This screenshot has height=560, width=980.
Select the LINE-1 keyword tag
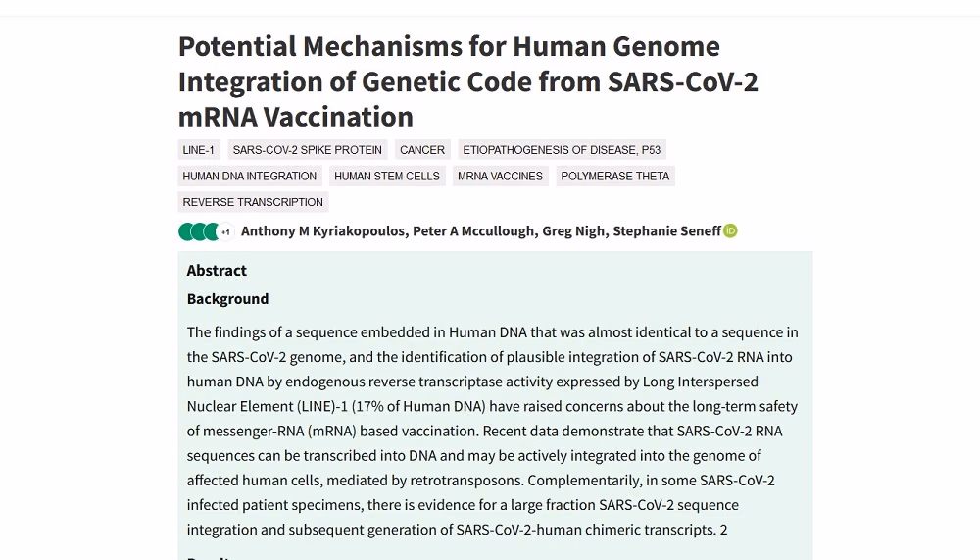198,149
